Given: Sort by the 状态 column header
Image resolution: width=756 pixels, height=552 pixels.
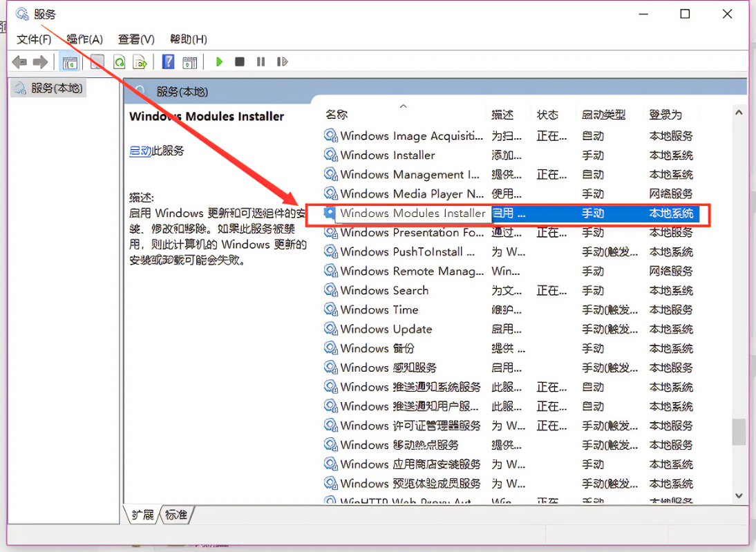Looking at the screenshot, I should tap(548, 115).
